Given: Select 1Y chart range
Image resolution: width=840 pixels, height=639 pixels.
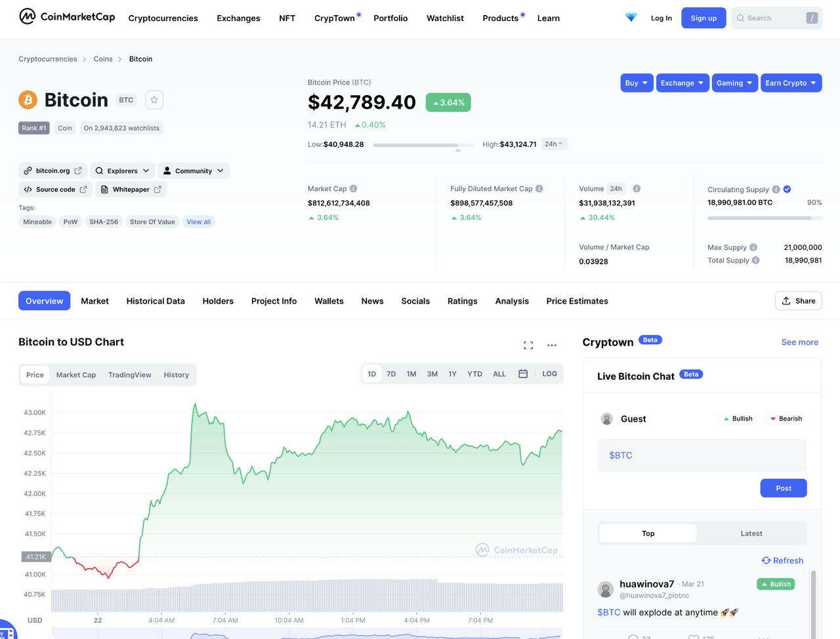Looking at the screenshot, I should click(x=452, y=374).
